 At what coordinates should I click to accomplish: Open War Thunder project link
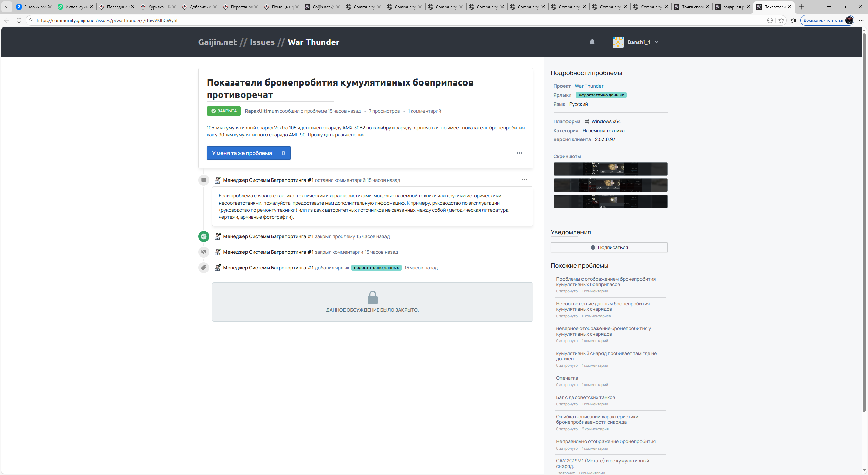(589, 86)
